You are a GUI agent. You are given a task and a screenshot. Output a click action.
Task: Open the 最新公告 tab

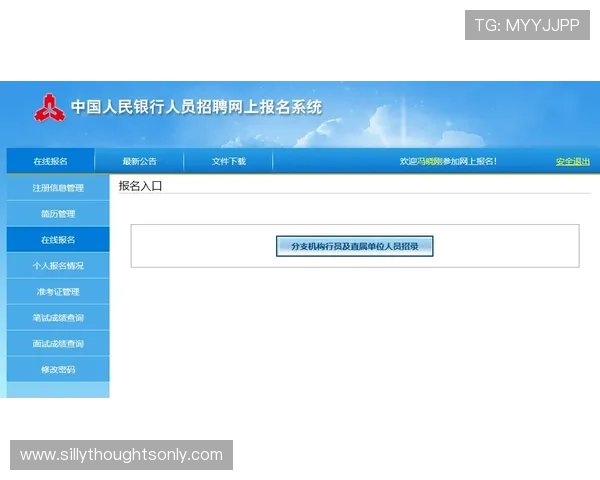139,161
